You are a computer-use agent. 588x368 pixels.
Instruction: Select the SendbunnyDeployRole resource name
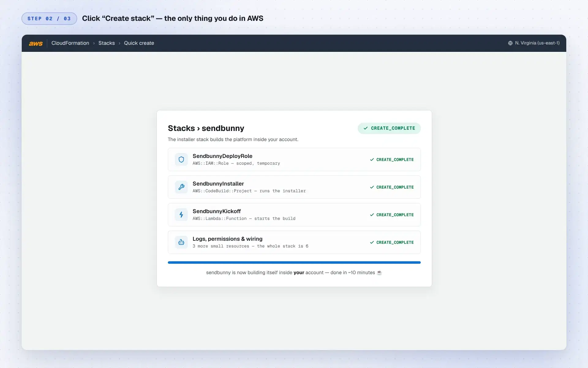click(222, 156)
